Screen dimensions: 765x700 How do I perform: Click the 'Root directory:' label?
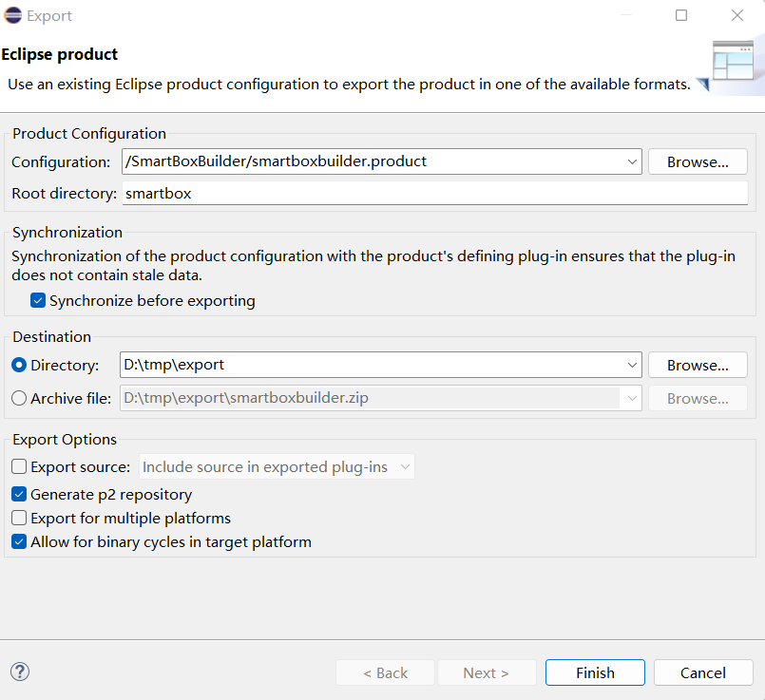point(65,194)
